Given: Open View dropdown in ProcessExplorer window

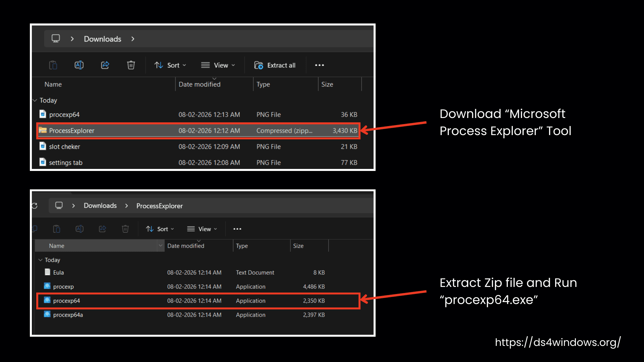Looking at the screenshot, I should pos(202,229).
